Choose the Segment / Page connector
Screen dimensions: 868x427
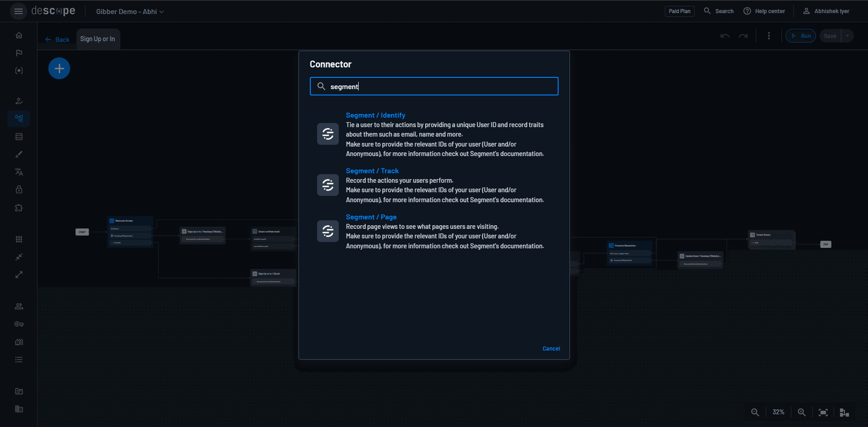(x=371, y=217)
